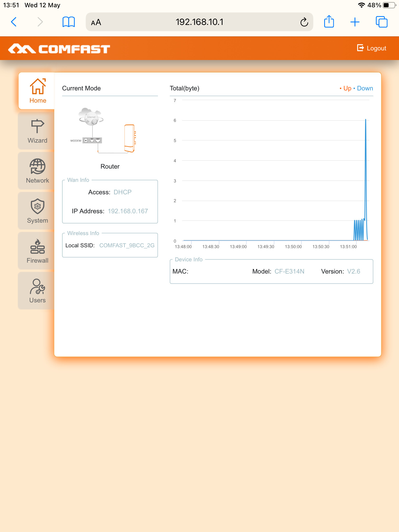Open a new Safari tab
399x532 pixels.
(x=355, y=22)
